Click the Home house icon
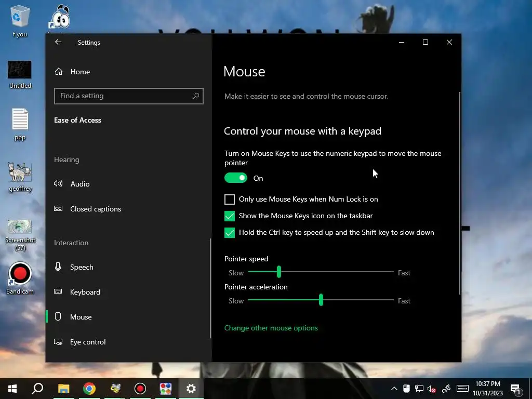 coord(58,72)
